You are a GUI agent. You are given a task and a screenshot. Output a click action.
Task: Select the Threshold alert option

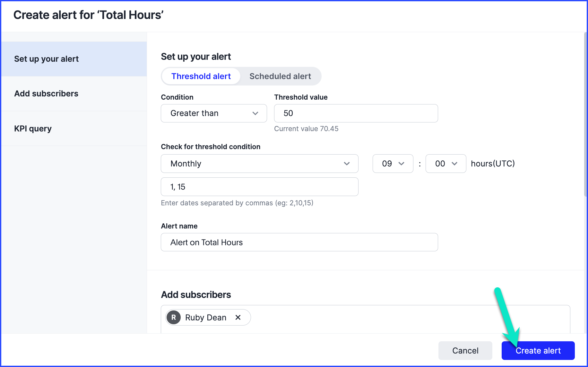(201, 76)
